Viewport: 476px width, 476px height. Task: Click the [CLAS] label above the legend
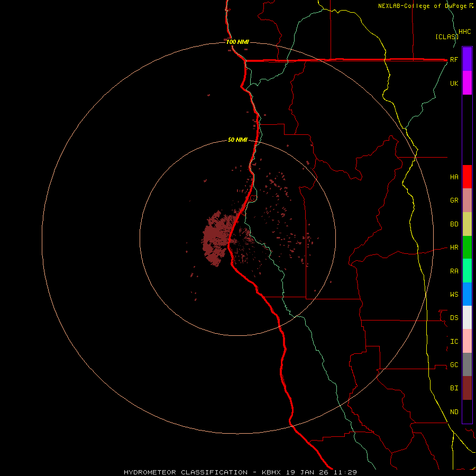coord(446,36)
